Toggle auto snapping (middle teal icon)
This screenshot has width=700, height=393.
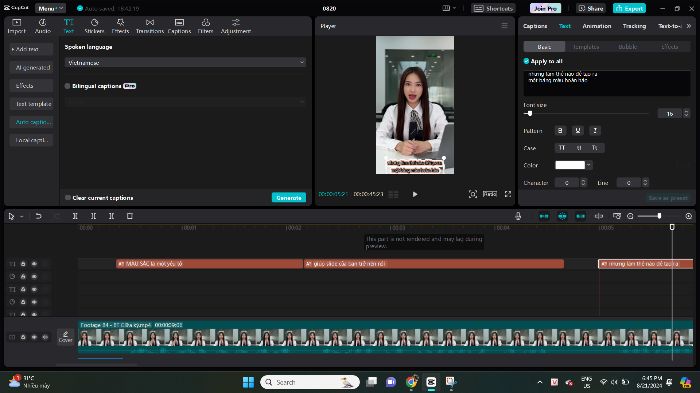click(562, 216)
